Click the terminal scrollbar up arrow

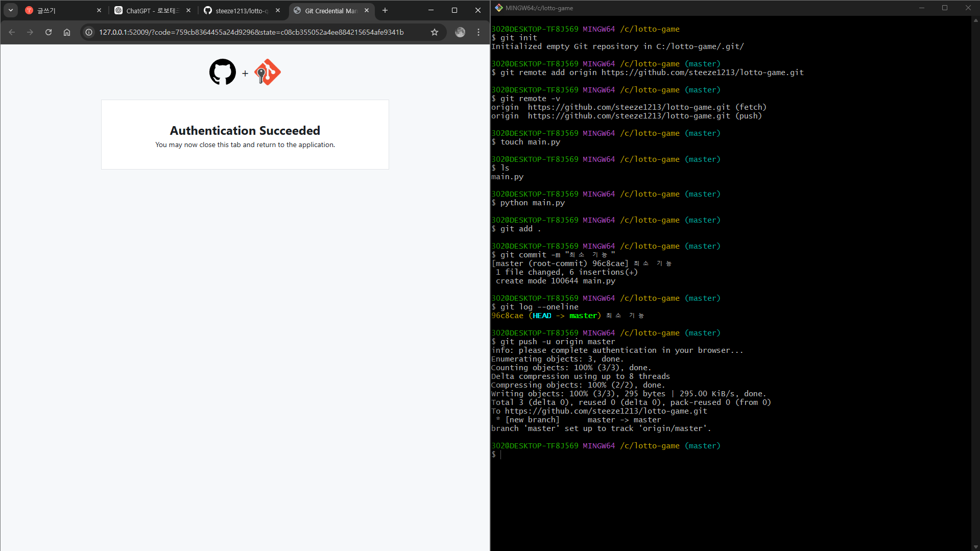tap(975, 20)
